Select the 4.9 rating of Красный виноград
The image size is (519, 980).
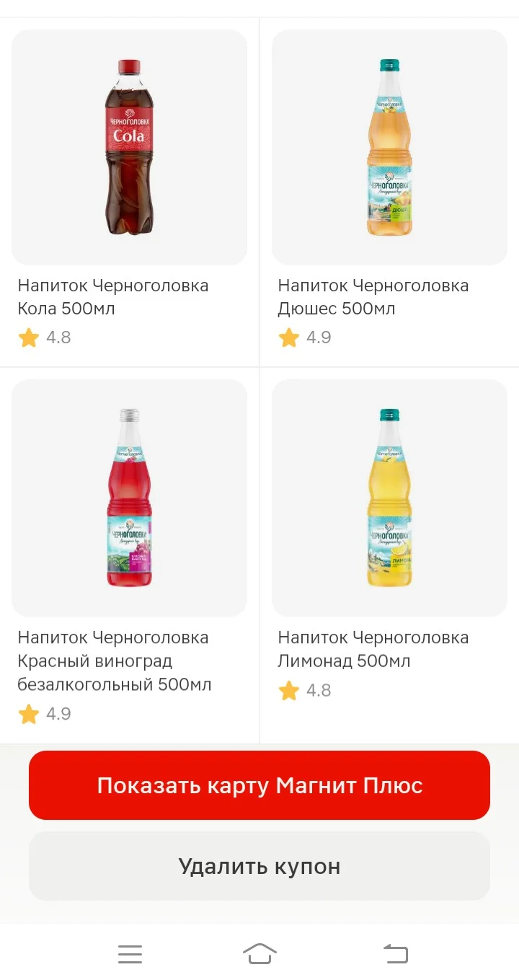(x=58, y=714)
